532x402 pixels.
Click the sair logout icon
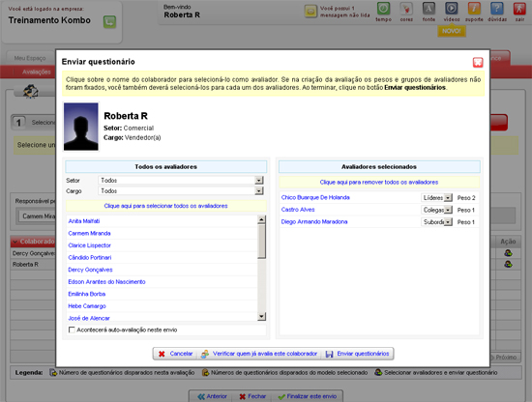(519, 9)
